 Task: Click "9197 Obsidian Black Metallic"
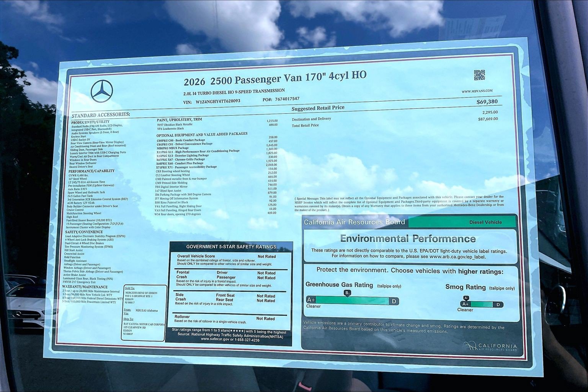pyautogui.click(x=175, y=125)
